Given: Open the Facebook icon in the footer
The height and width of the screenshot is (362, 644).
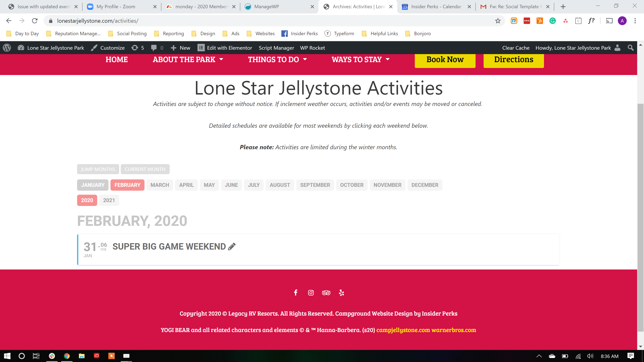Looking at the screenshot, I should coord(295,293).
